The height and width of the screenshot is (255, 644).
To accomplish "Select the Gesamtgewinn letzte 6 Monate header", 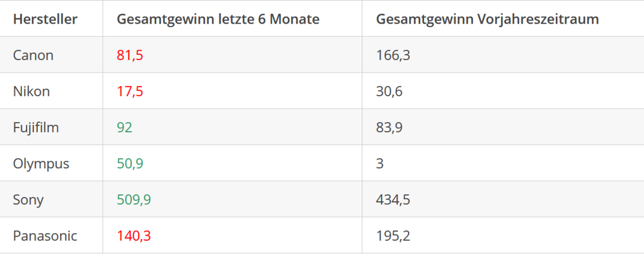I will tap(218, 19).
